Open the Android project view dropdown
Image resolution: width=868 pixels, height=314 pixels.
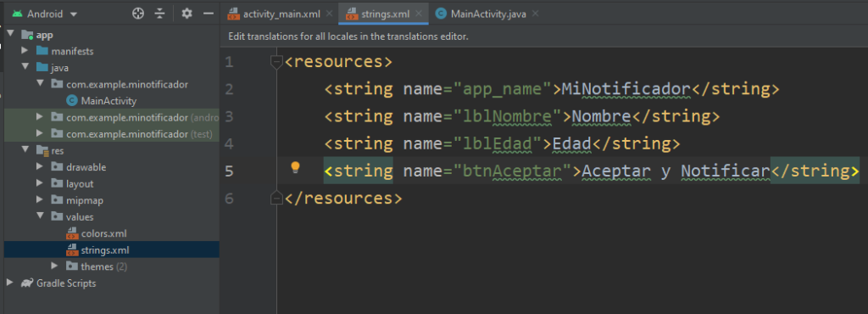(46, 14)
